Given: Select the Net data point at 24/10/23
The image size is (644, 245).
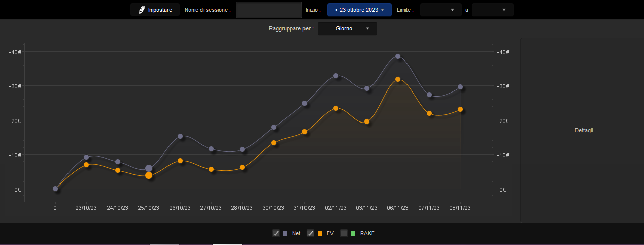Looking at the screenshot, I should (x=118, y=162).
